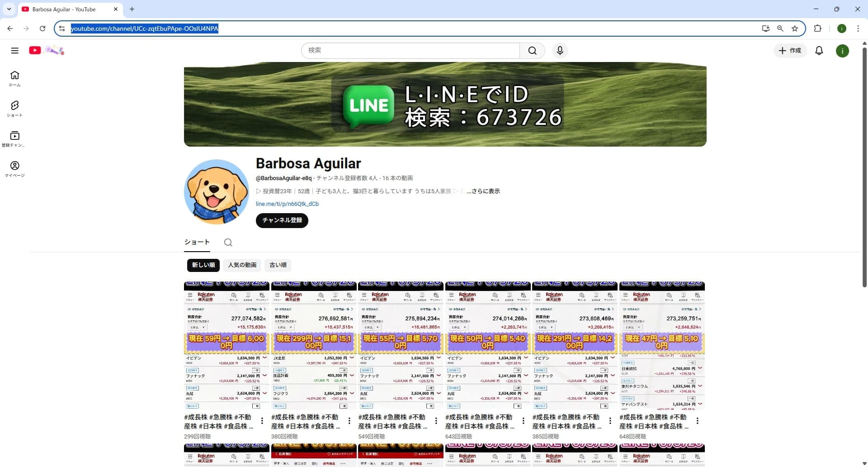Start voice search with microphone icon
This screenshot has height=467, width=868.
pyautogui.click(x=560, y=51)
